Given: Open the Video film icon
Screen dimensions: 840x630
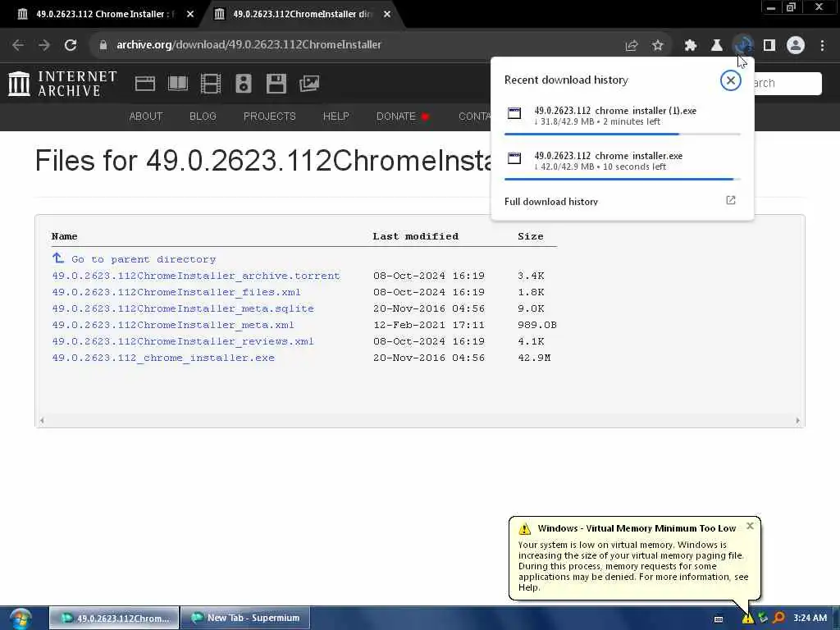Looking at the screenshot, I should (211, 84).
